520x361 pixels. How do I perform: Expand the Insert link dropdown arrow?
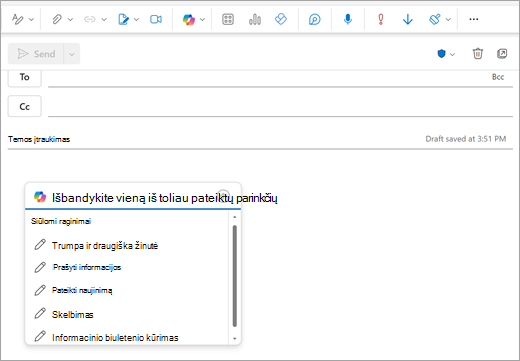coord(104,19)
